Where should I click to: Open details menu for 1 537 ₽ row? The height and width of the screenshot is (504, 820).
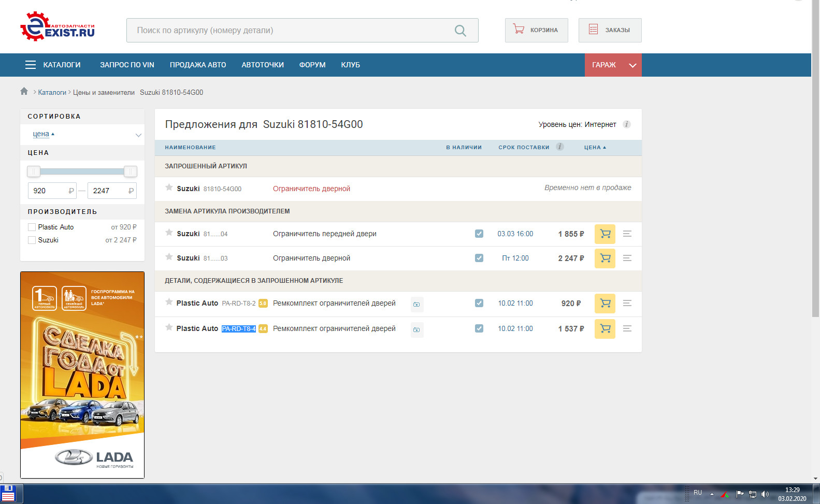point(627,328)
